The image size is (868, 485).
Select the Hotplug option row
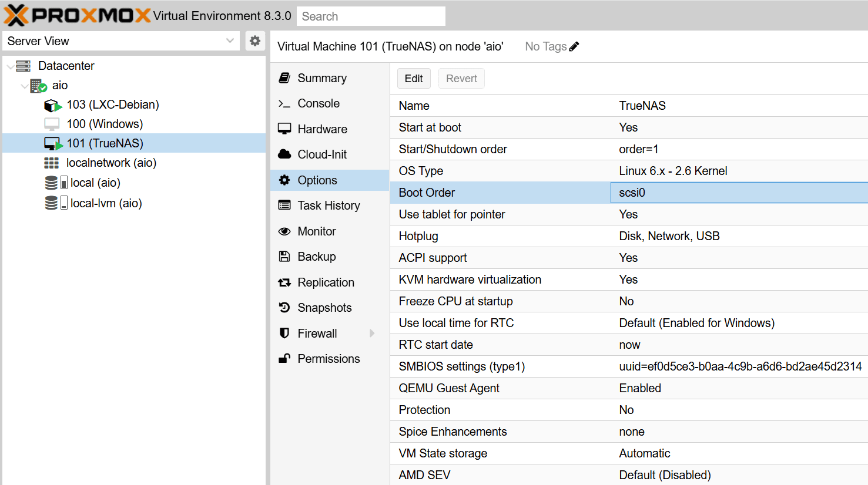629,236
